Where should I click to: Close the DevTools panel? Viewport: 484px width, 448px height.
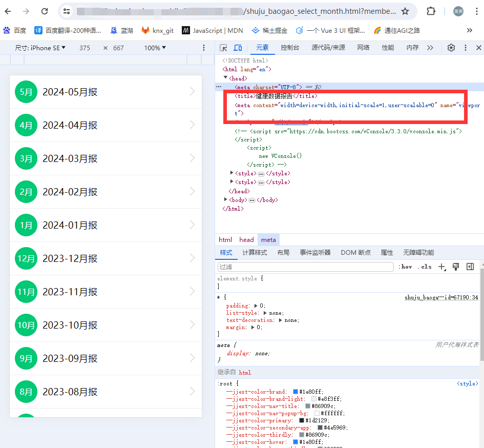point(479,48)
